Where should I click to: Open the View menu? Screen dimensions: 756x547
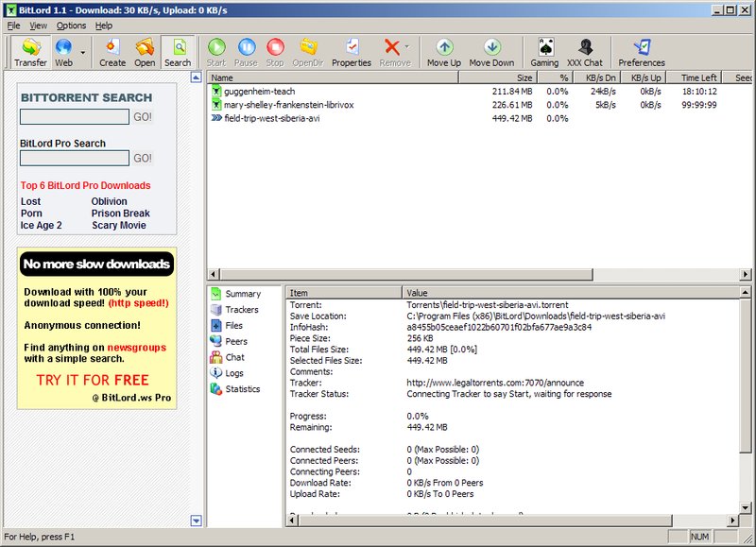38,26
